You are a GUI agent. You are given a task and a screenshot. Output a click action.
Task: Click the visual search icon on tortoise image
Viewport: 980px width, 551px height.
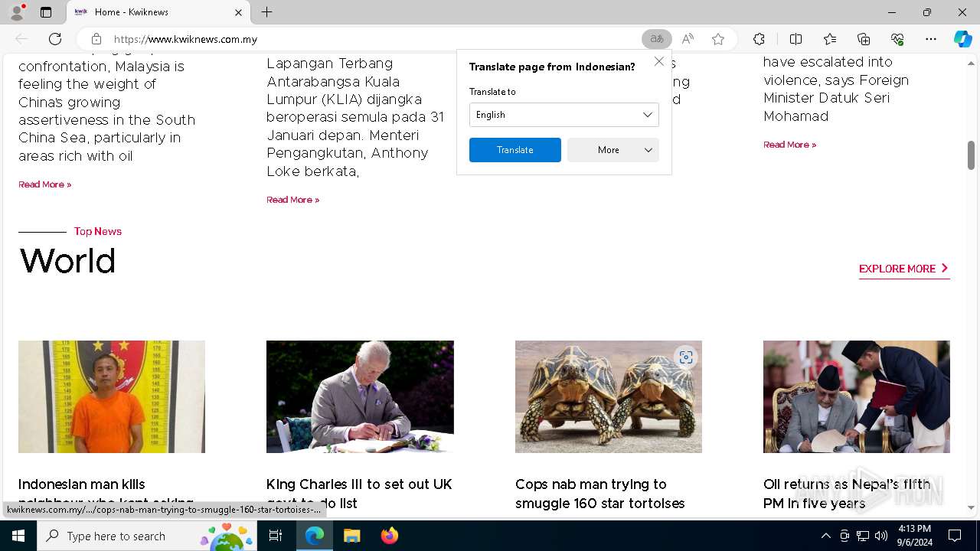tap(686, 357)
